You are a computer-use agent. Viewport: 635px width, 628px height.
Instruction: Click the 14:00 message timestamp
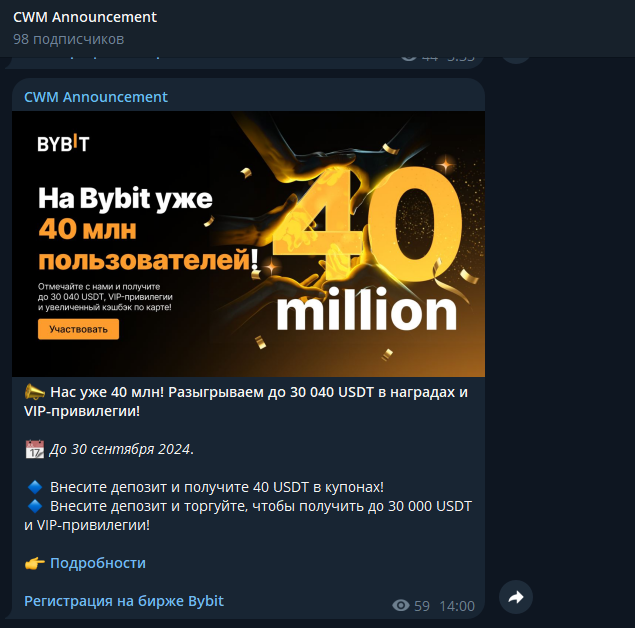457,606
